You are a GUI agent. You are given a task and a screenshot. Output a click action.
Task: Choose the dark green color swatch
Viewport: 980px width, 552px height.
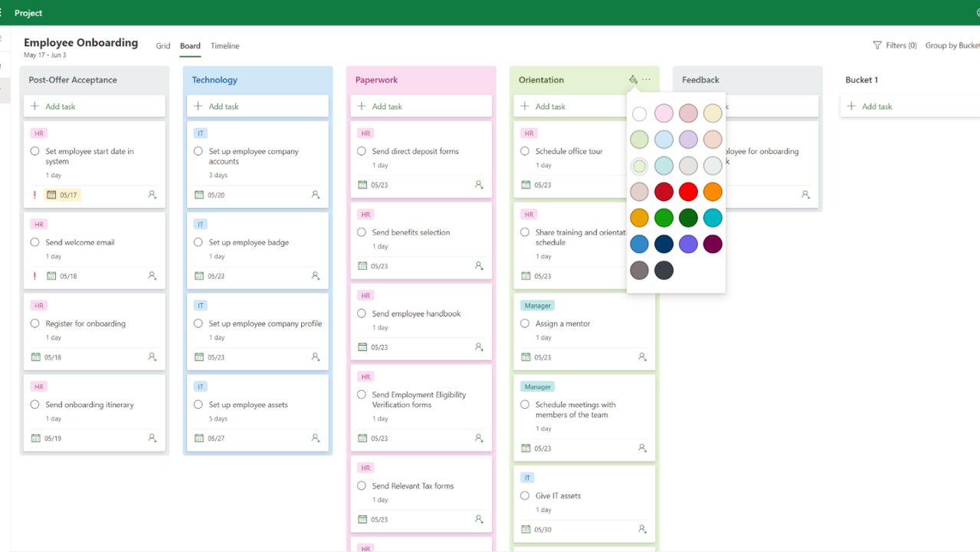click(x=688, y=219)
